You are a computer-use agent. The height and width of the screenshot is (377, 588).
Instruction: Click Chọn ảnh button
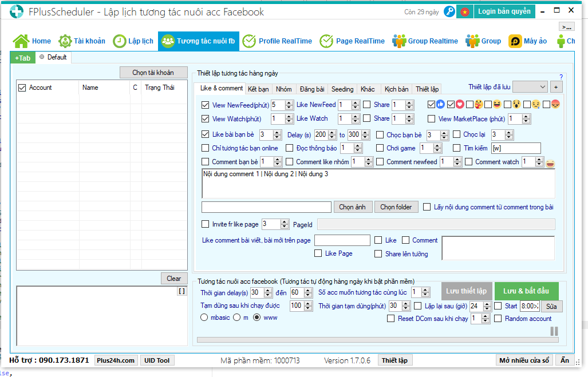[353, 207]
